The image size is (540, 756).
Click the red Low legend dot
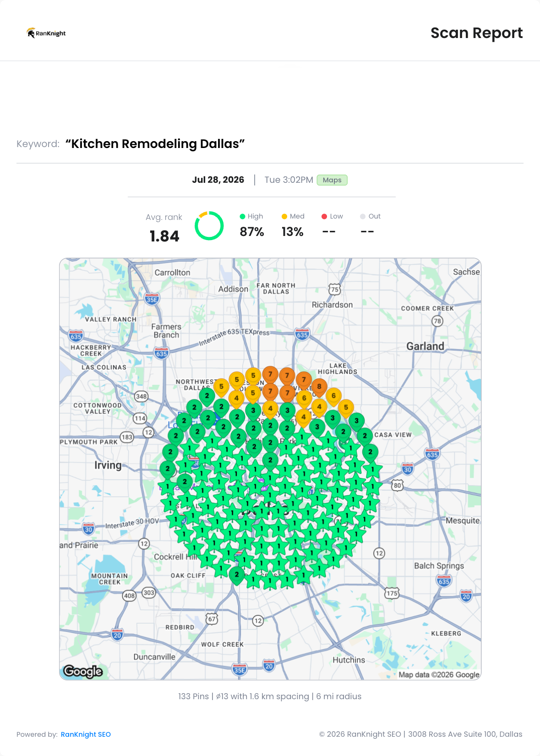(x=324, y=217)
